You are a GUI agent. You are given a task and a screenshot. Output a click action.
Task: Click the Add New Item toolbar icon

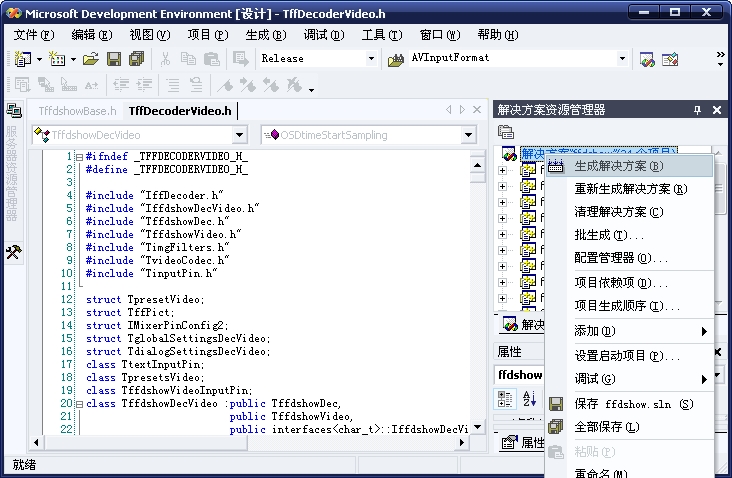coord(57,59)
